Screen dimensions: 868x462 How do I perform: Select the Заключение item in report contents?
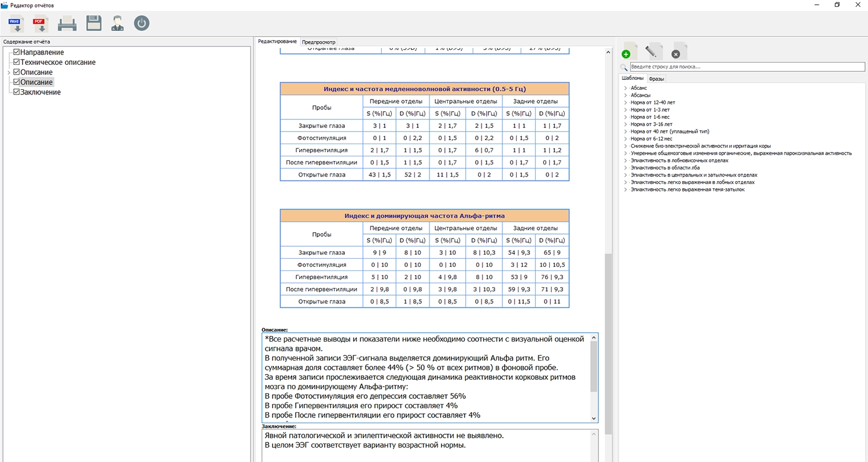pyautogui.click(x=41, y=92)
